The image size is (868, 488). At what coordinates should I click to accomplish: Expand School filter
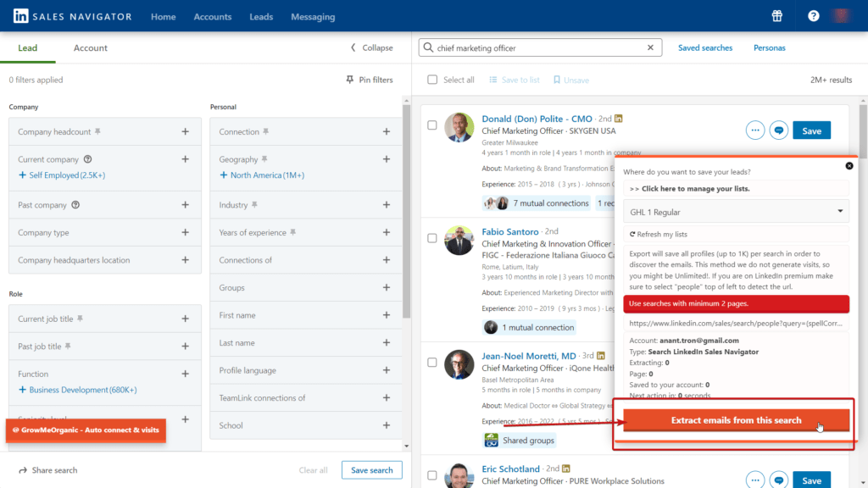click(387, 425)
